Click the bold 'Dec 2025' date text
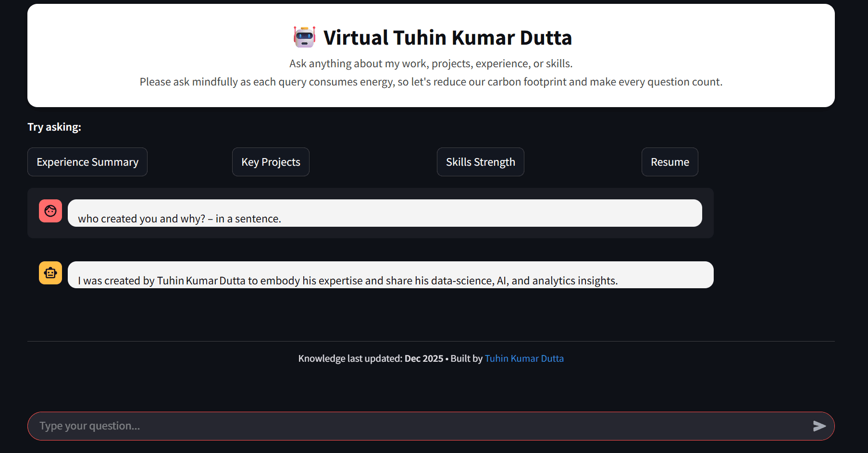 pos(424,358)
